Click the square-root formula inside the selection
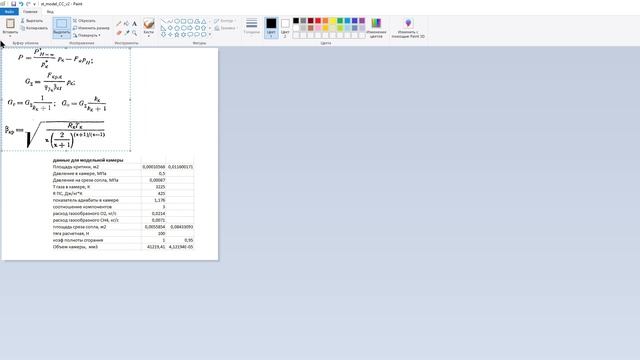 pyautogui.click(x=56, y=134)
